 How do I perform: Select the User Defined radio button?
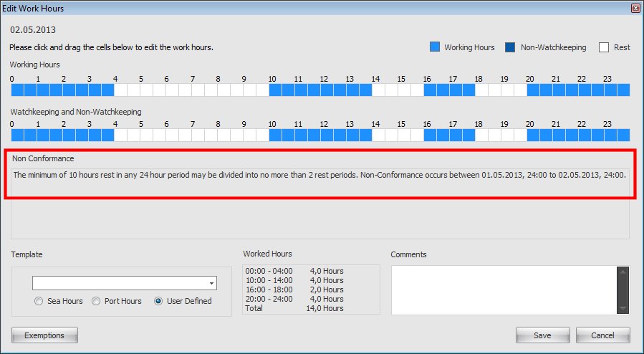coord(158,301)
